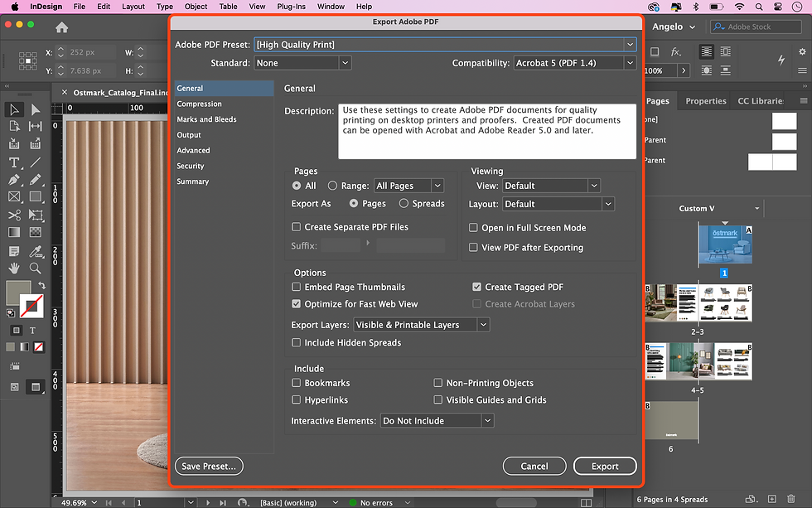812x508 pixels.
Task: Select the Type tool
Action: (x=14, y=162)
